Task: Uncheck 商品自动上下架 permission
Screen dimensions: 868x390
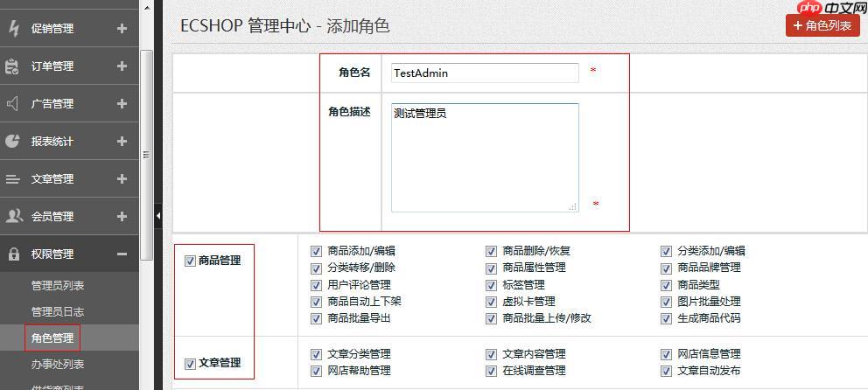Action: point(316,302)
